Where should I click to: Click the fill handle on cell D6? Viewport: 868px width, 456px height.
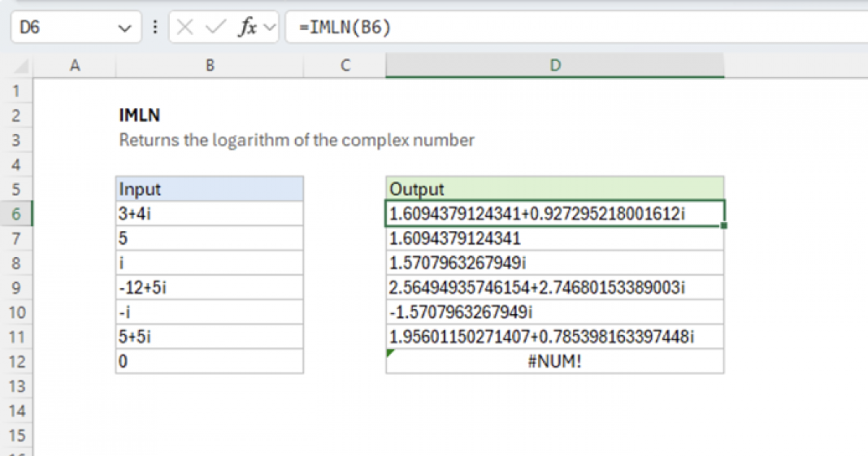click(x=723, y=224)
